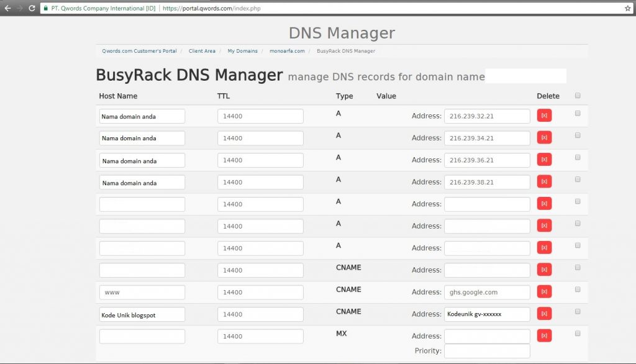
Task: Check the box for www CNAME record
Action: click(578, 289)
